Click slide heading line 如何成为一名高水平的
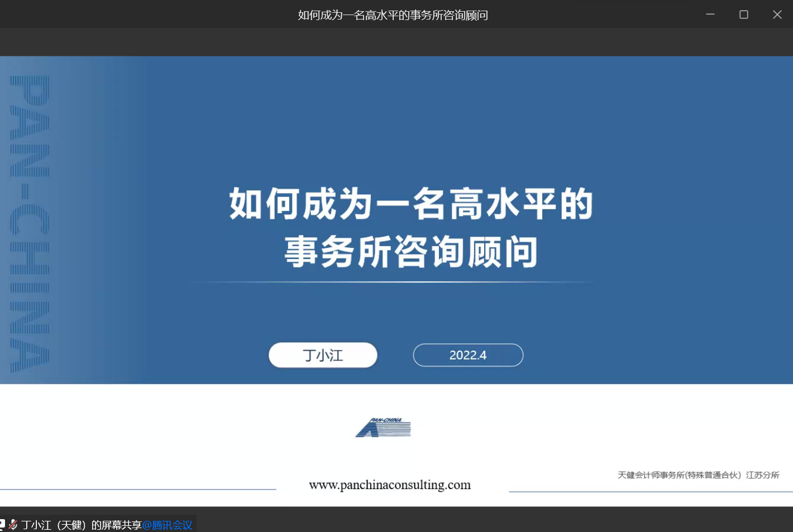793x532 pixels. tap(411, 204)
